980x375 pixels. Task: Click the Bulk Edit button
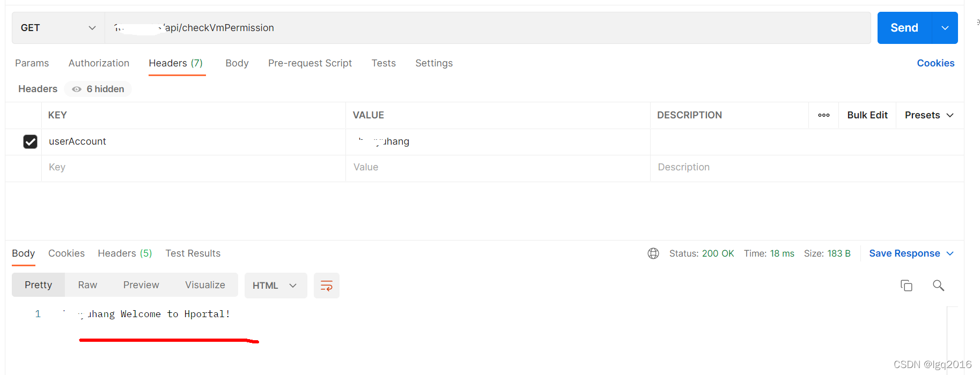click(867, 115)
